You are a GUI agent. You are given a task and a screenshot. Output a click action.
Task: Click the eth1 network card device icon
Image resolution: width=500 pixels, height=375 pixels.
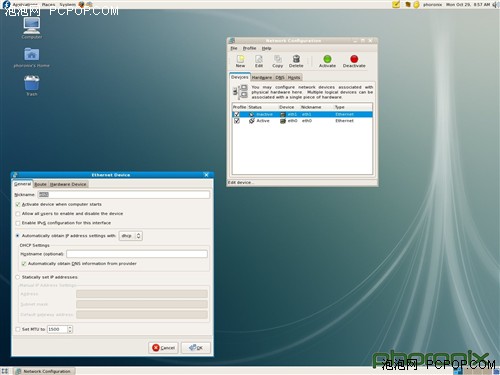click(x=283, y=114)
